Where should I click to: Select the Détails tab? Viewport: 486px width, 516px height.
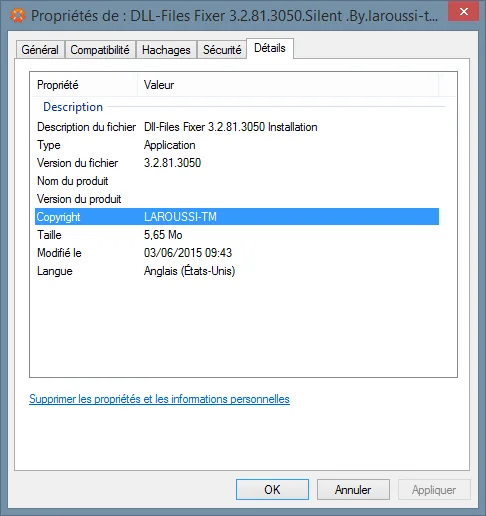point(270,48)
